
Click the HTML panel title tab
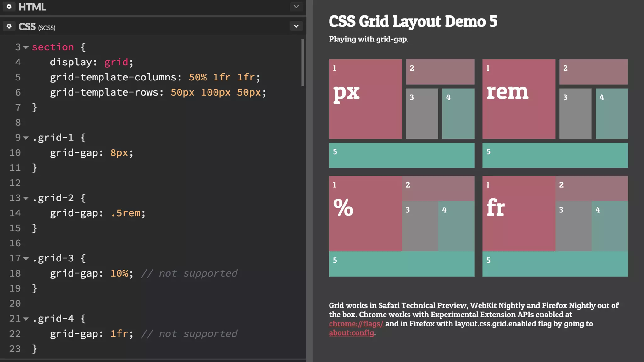tap(32, 7)
